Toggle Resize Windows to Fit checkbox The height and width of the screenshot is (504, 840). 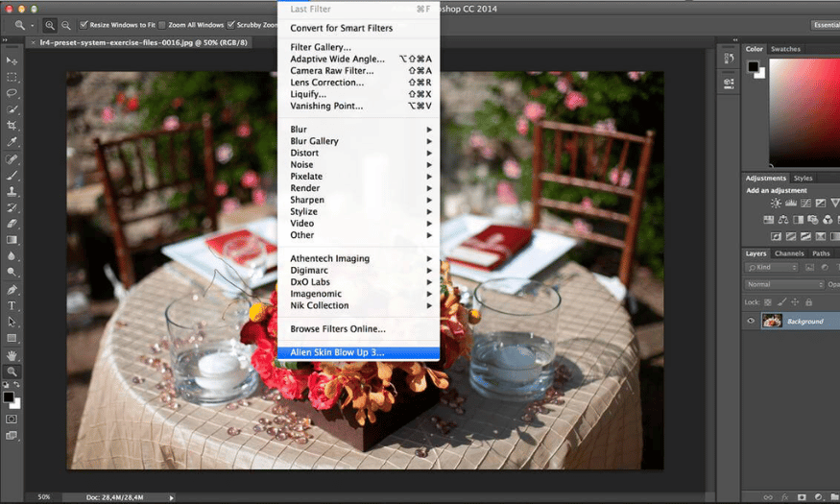(x=84, y=25)
